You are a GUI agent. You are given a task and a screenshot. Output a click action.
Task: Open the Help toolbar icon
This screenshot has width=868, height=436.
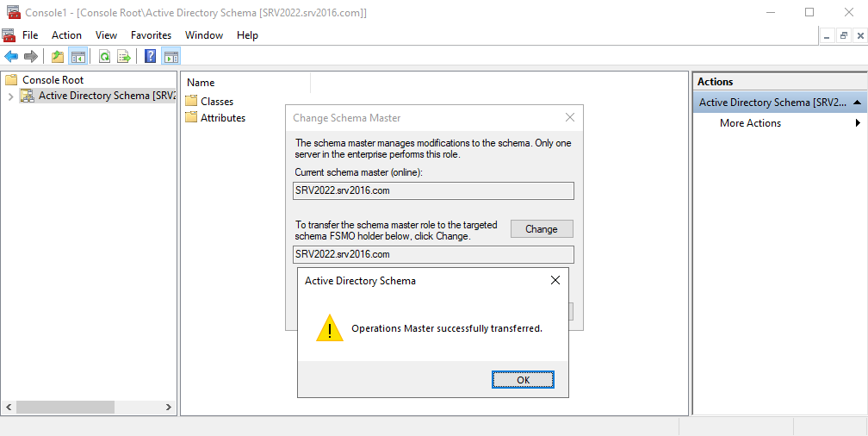[150, 56]
